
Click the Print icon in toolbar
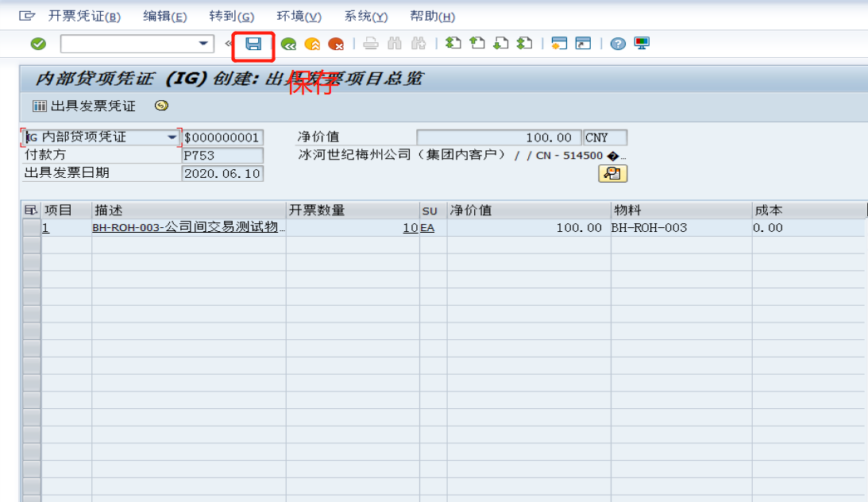tap(371, 44)
